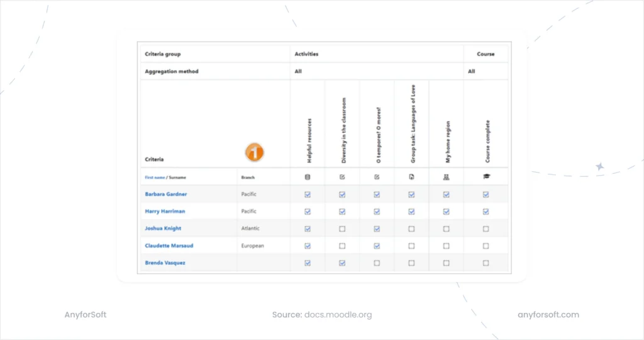644x340 pixels.
Task: Open Claudette Marsaud's profile link
Action: (x=169, y=246)
